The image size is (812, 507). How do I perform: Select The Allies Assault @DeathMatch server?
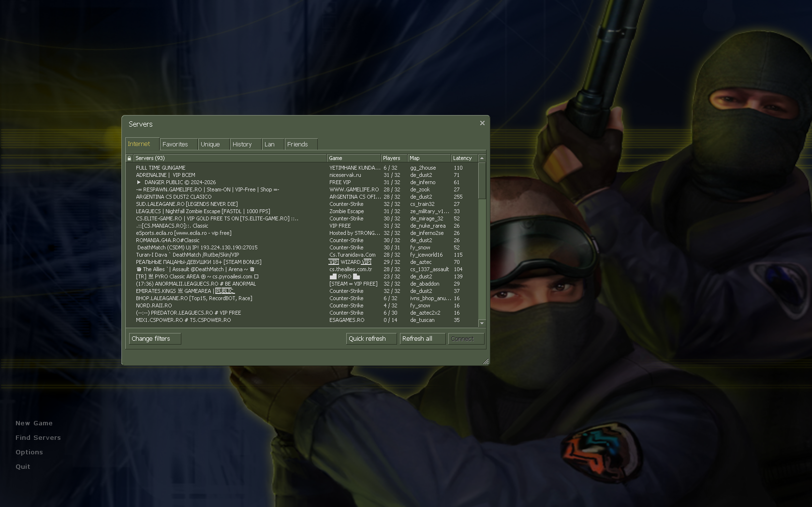coord(302,269)
